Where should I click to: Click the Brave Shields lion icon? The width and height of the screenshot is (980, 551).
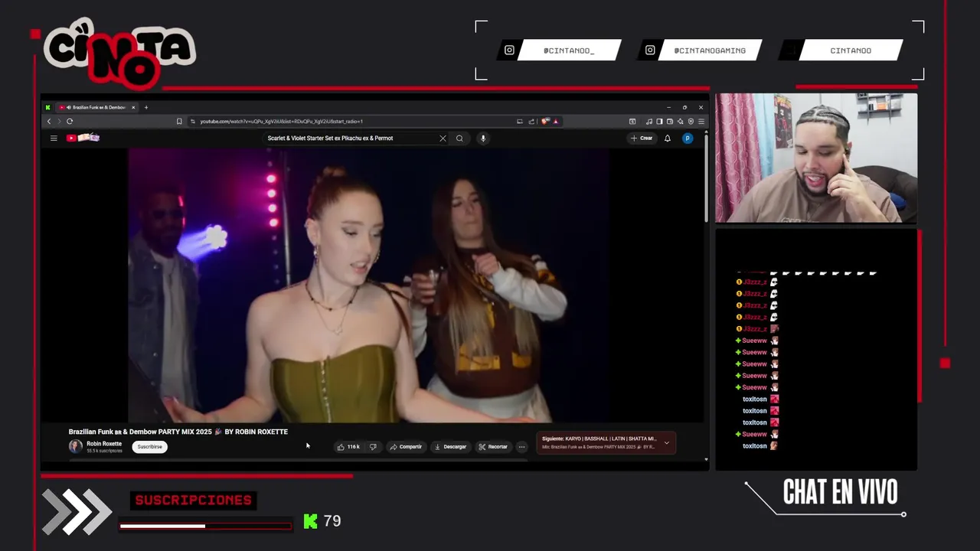tap(545, 121)
